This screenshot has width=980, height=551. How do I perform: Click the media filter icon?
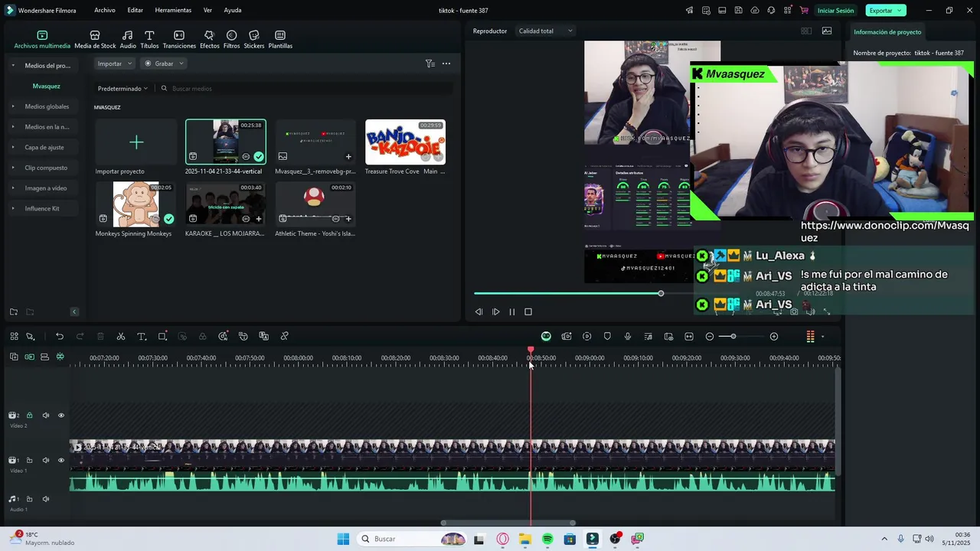pyautogui.click(x=430, y=64)
